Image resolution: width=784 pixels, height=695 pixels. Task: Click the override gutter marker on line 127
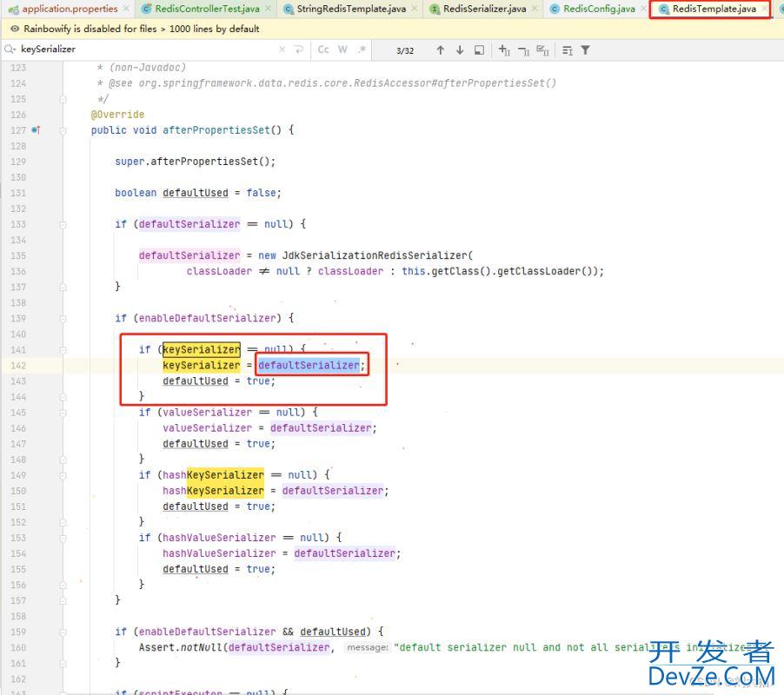(x=36, y=130)
